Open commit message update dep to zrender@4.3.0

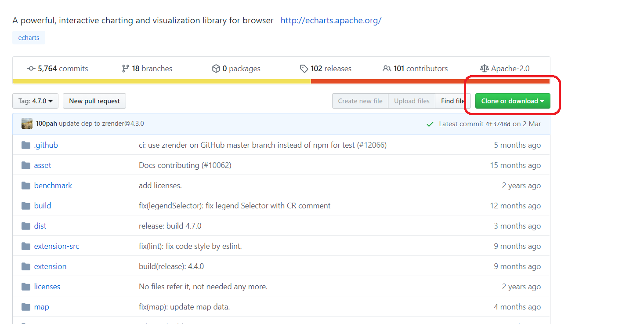(x=101, y=124)
